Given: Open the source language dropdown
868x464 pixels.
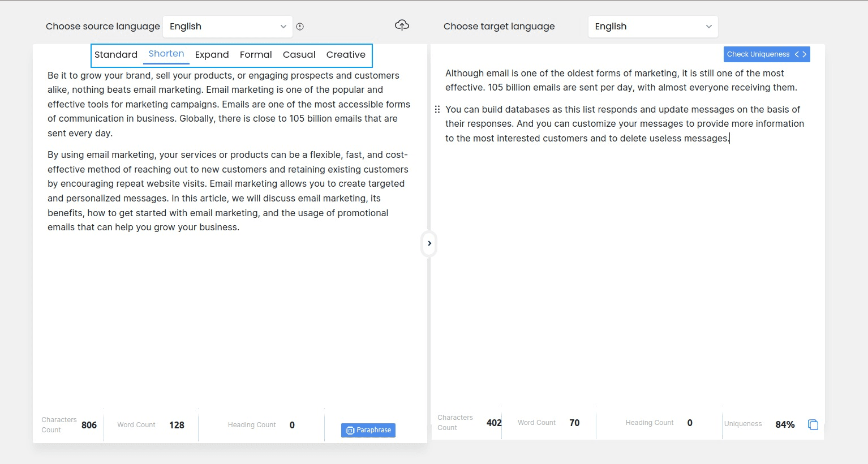Looking at the screenshot, I should click(x=227, y=27).
